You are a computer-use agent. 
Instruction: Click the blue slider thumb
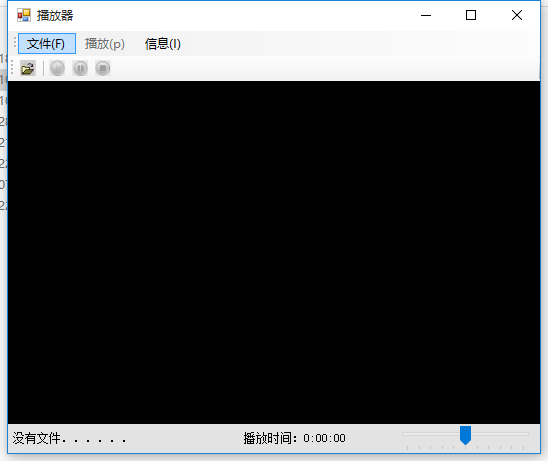point(465,435)
